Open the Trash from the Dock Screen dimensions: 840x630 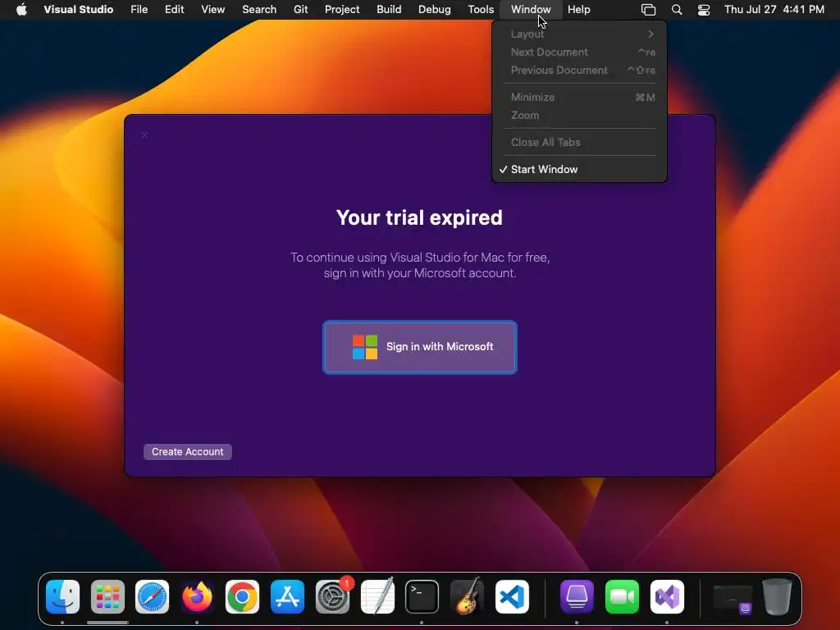pos(777,596)
